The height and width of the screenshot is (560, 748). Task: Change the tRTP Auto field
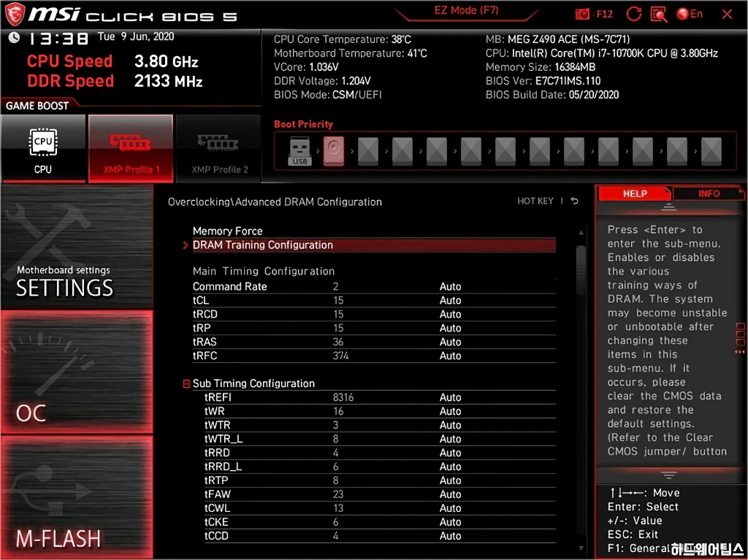(x=450, y=480)
